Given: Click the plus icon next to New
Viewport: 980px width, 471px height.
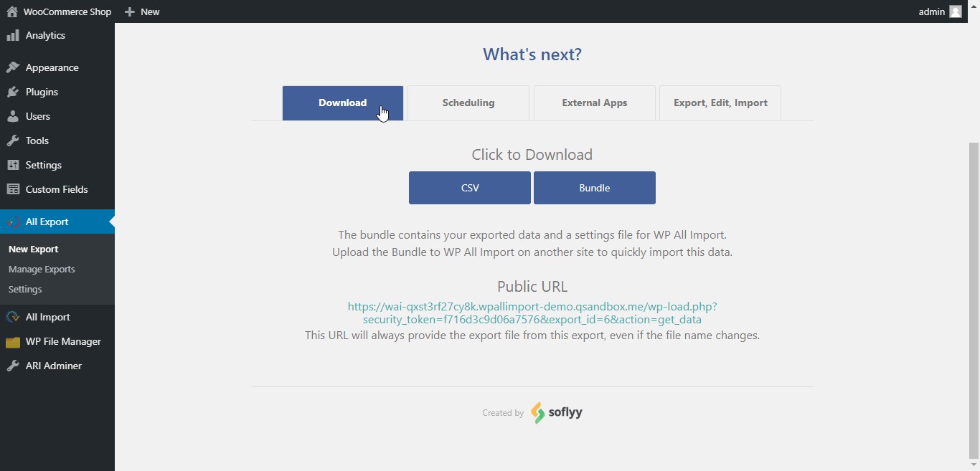Looking at the screenshot, I should point(129,11).
